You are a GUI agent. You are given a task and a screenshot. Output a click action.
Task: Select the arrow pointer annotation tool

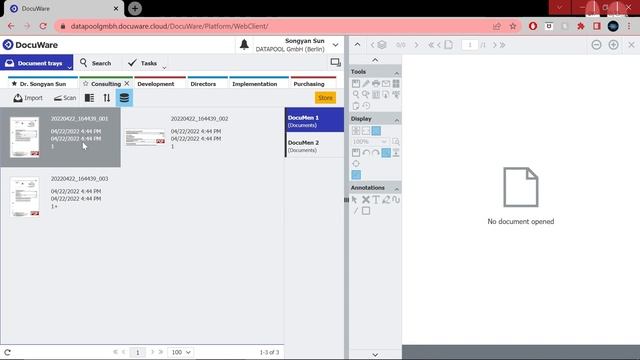tap(355, 200)
